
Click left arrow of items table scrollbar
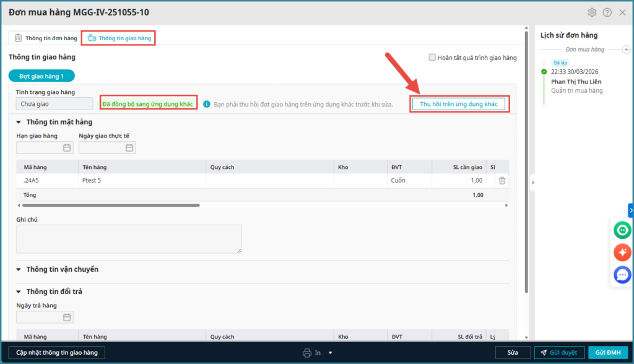(19, 206)
